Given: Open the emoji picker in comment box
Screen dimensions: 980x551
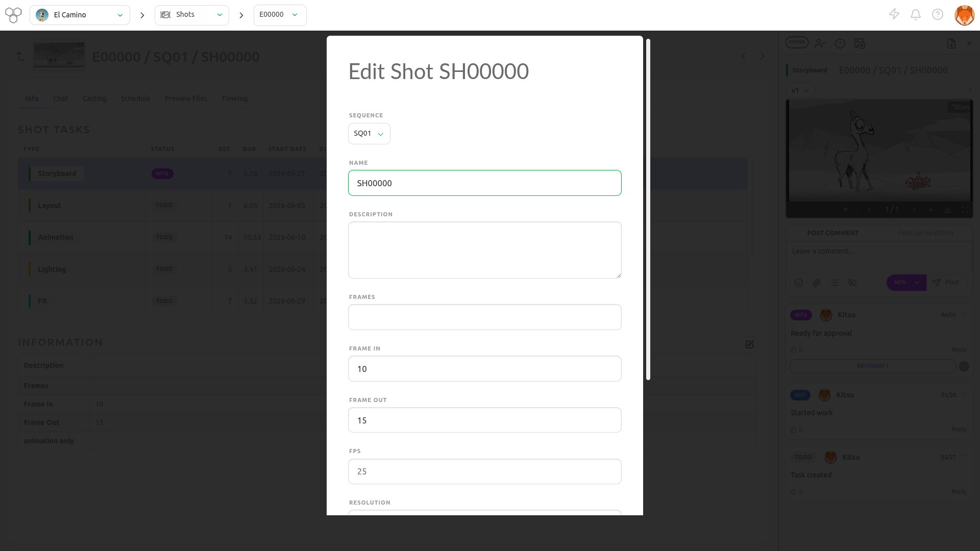Looking at the screenshot, I should (x=799, y=283).
